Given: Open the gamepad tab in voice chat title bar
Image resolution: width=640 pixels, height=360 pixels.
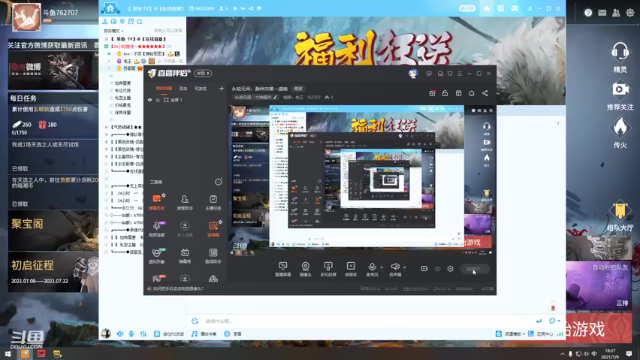Looking at the screenshot, I should tap(514, 9).
